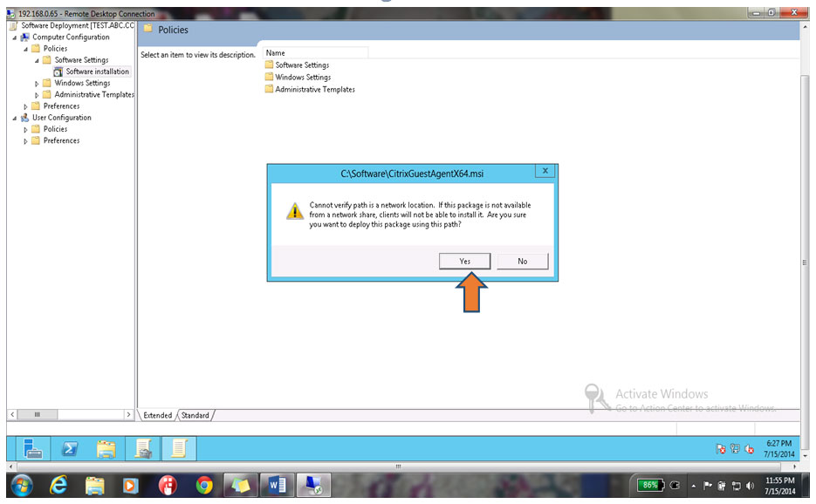The width and height of the screenshot is (816, 504).
Task: Select Software installation in the tree
Action: 97,72
